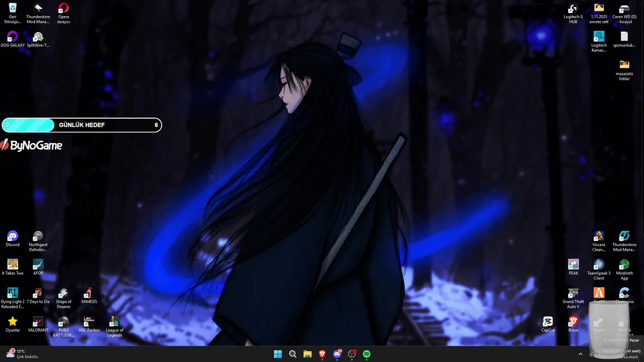Screen dimensions: 644x362
Task: Open the PUBG BATTLEGR... shortcut
Action: click(x=63, y=327)
